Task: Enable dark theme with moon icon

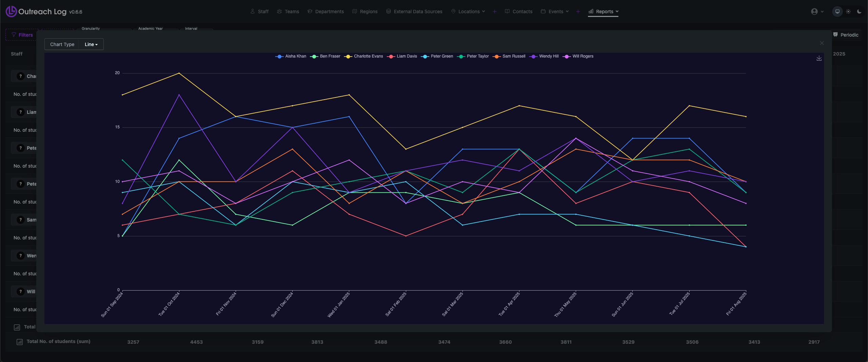Action: [x=859, y=12]
